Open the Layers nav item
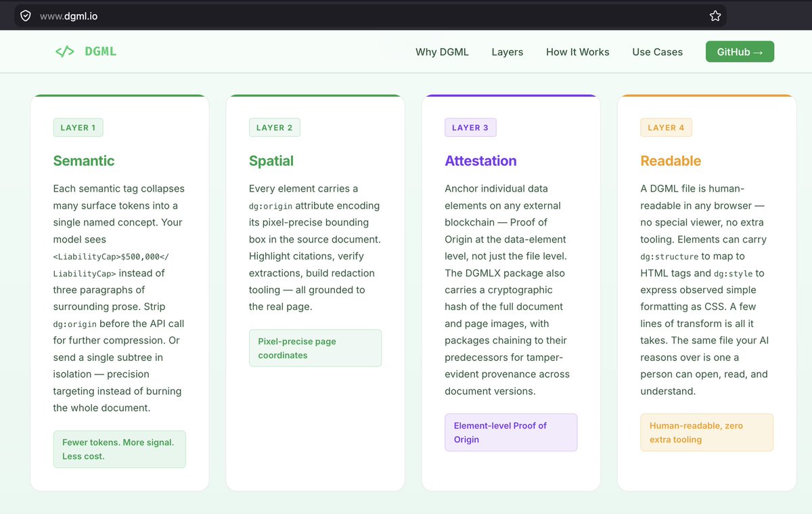Screen dimensions: 812x514 point(507,51)
